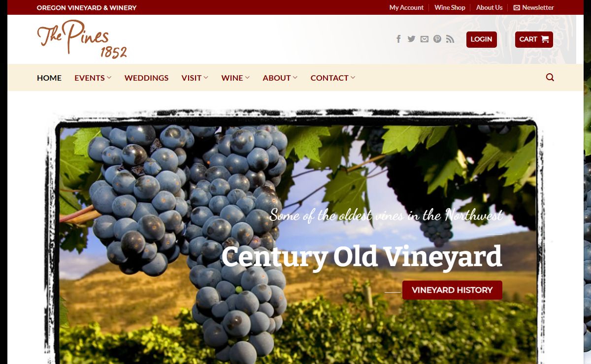Open the Pinterest social icon

[x=437, y=39]
